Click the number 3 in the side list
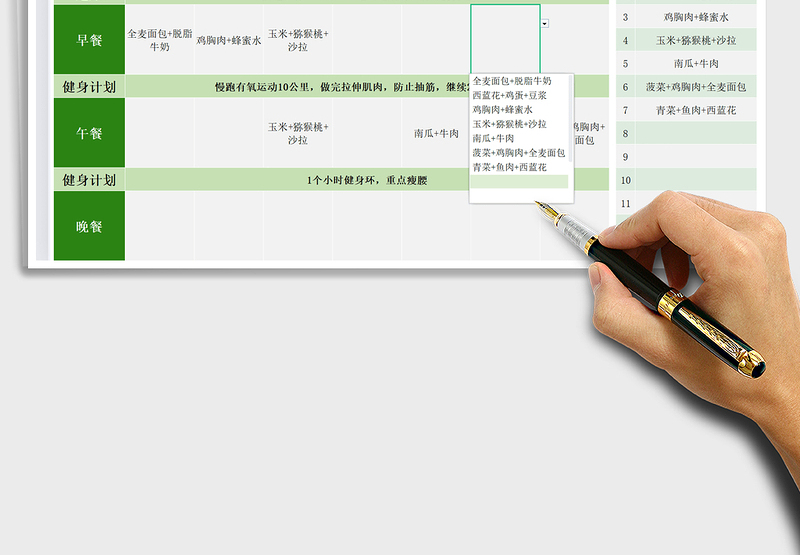 pos(626,17)
